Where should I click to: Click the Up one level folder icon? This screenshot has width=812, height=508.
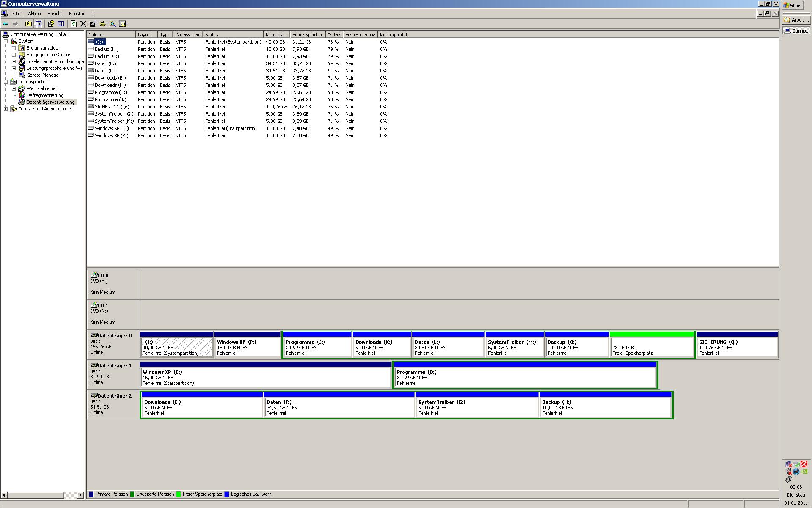click(28, 24)
